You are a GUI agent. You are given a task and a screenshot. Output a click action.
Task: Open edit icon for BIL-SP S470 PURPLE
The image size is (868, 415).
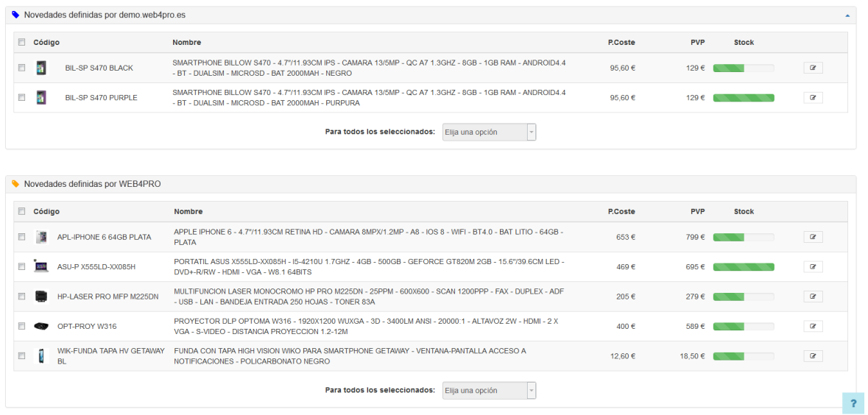pos(814,97)
